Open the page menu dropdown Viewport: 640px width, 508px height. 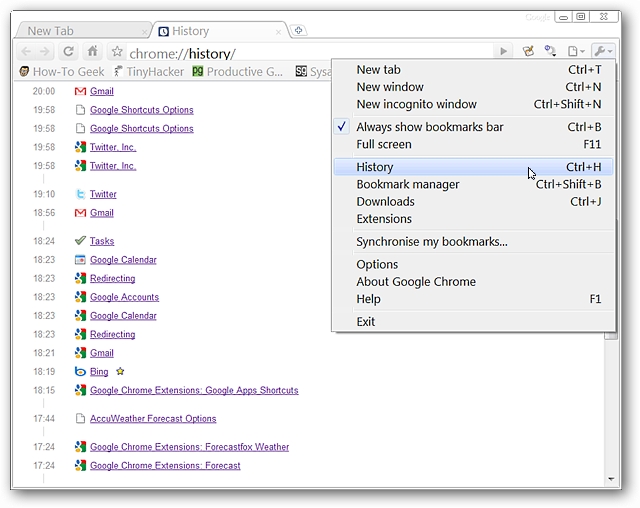[576, 52]
